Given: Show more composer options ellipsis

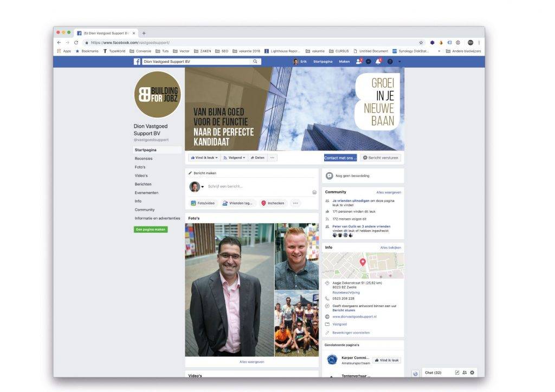Looking at the screenshot, I should pyautogui.click(x=295, y=203).
